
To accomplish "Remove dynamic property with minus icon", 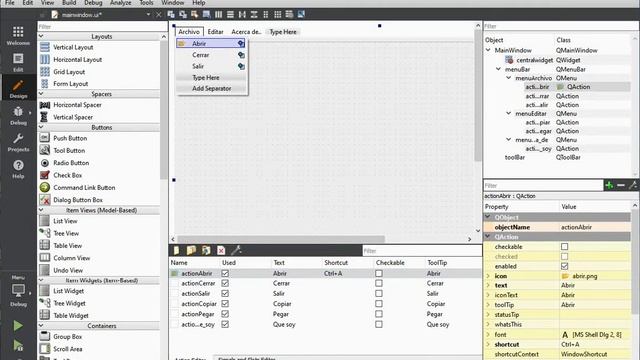I will click(x=621, y=185).
